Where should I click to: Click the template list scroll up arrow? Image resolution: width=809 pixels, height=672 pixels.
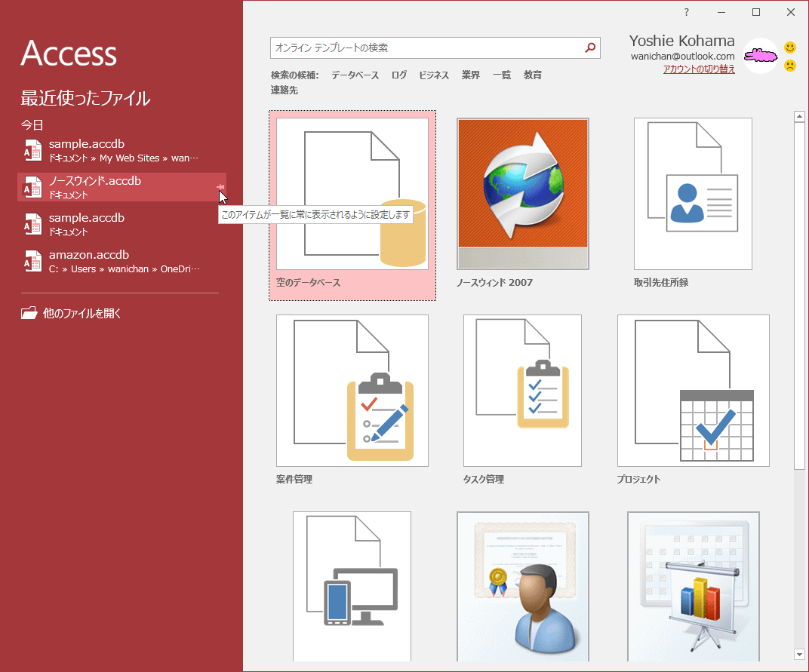799,117
